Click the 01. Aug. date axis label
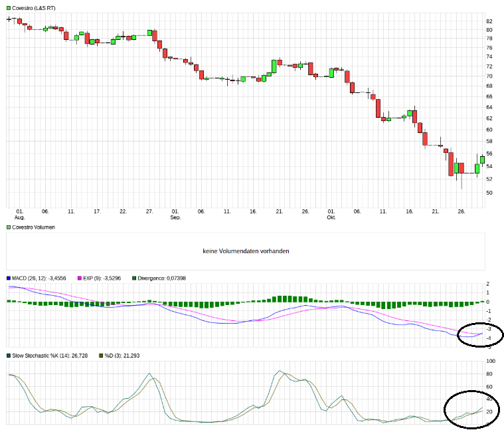 20,215
